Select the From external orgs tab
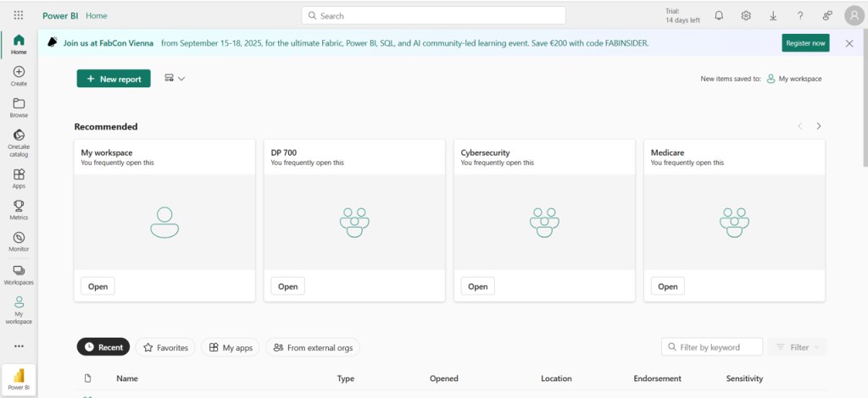 click(313, 347)
